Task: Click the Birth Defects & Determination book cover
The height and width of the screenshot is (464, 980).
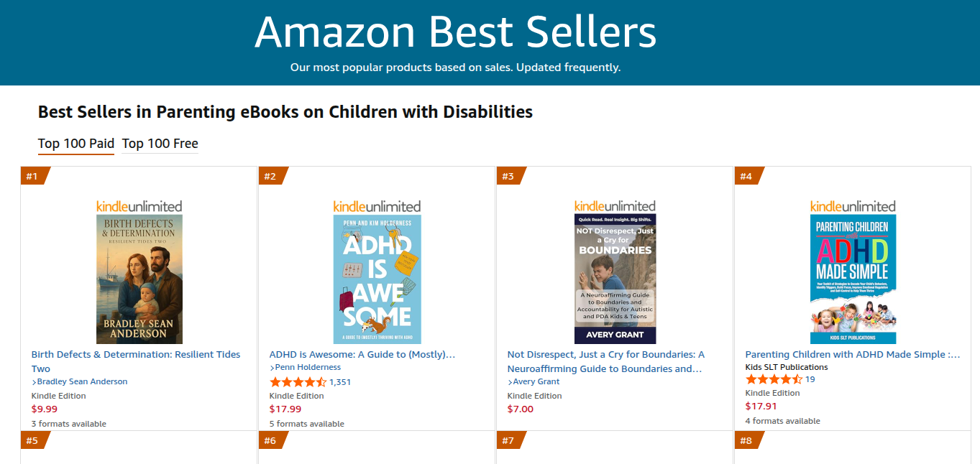Action: (139, 279)
